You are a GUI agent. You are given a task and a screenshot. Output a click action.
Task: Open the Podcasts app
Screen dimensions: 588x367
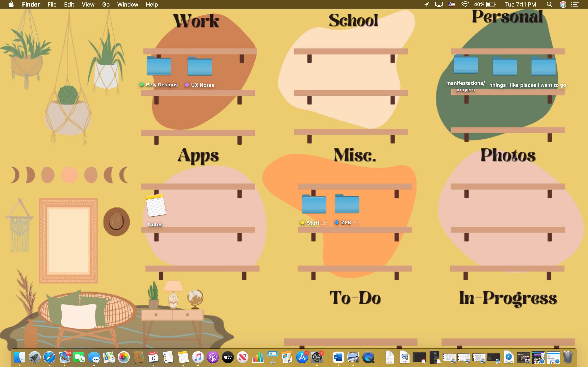(213, 357)
